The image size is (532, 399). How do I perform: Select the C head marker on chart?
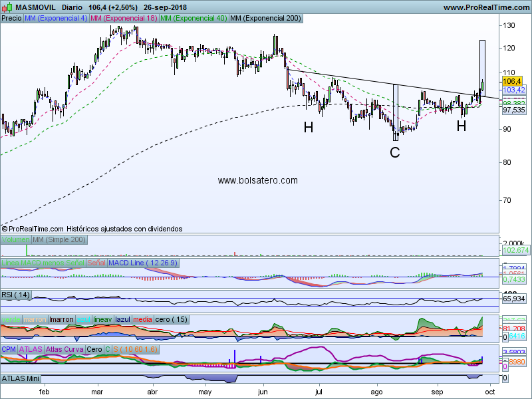coord(395,152)
